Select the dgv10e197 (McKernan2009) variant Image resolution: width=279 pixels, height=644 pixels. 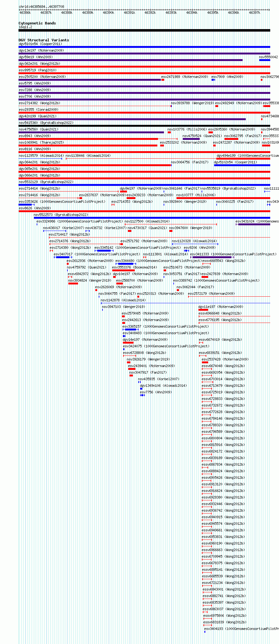click(x=135, y=274)
